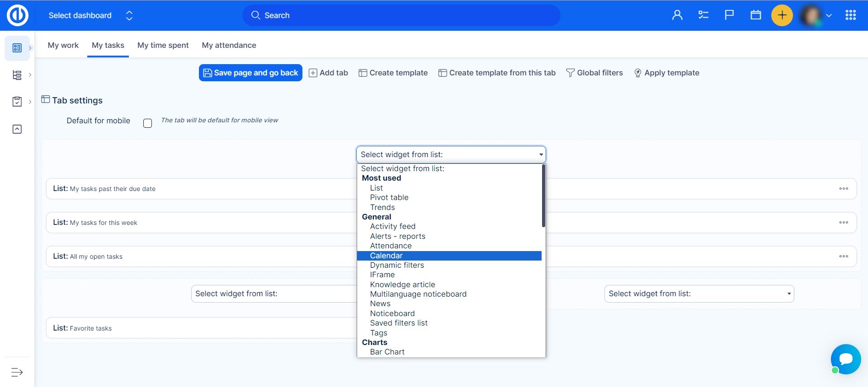Expand the sidebar with arrow icon
This screenshot has height=387, width=868.
click(17, 372)
